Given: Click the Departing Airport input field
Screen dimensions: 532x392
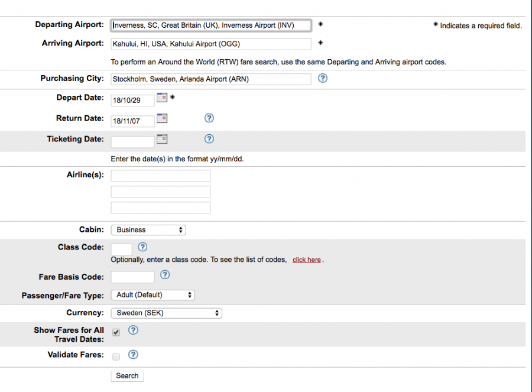Looking at the screenshot, I should (x=211, y=25).
